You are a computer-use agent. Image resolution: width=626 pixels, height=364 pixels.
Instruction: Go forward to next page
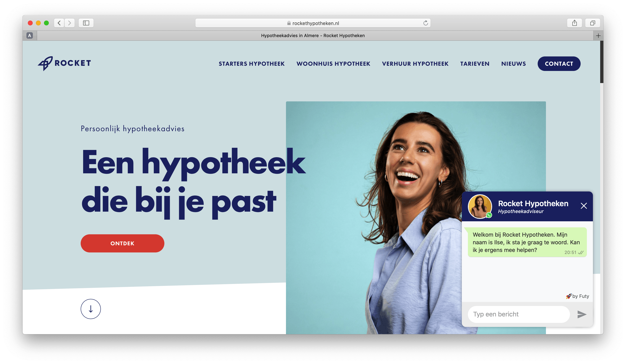coord(70,23)
